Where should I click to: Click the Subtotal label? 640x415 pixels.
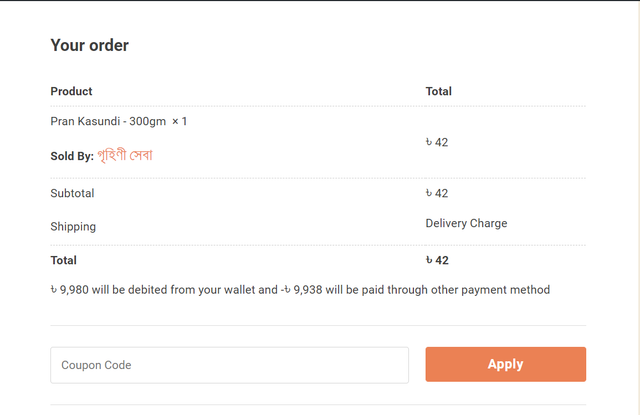tap(72, 193)
